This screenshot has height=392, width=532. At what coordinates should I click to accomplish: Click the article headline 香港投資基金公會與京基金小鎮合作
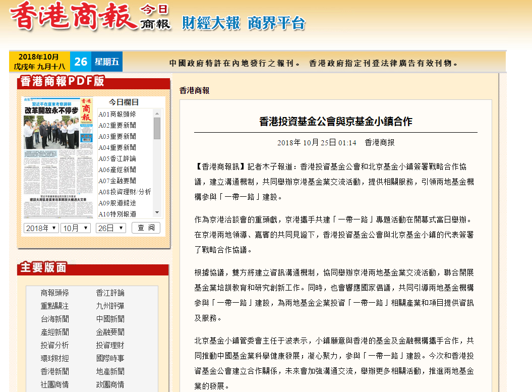(335, 121)
